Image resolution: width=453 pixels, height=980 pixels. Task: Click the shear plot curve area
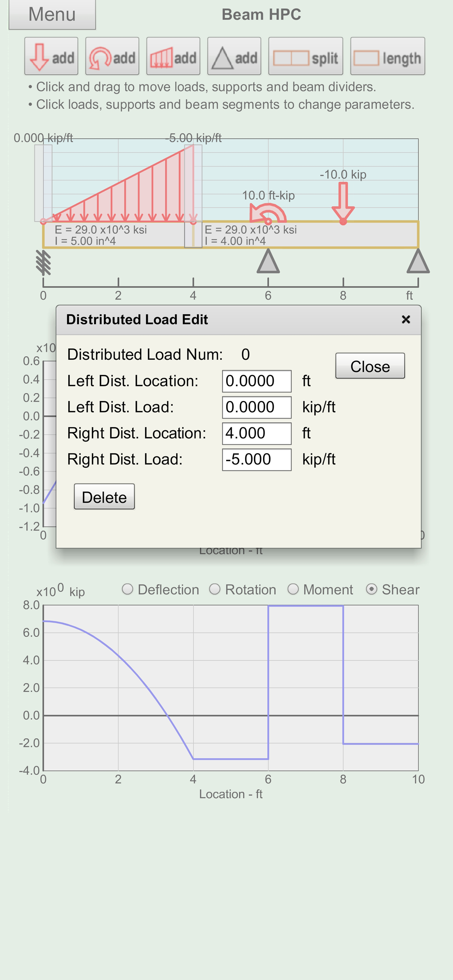231,688
